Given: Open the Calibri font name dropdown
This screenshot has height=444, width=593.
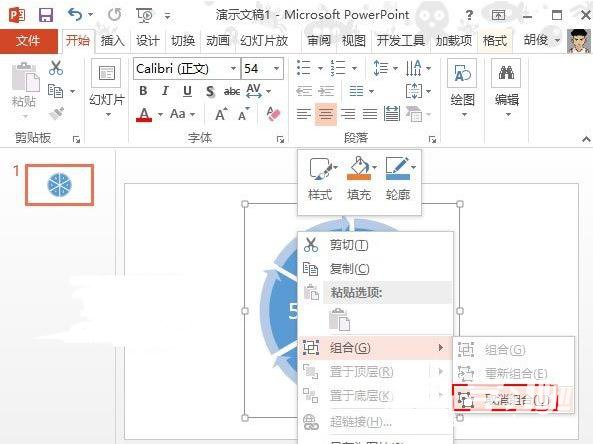Looking at the screenshot, I should point(233,68).
